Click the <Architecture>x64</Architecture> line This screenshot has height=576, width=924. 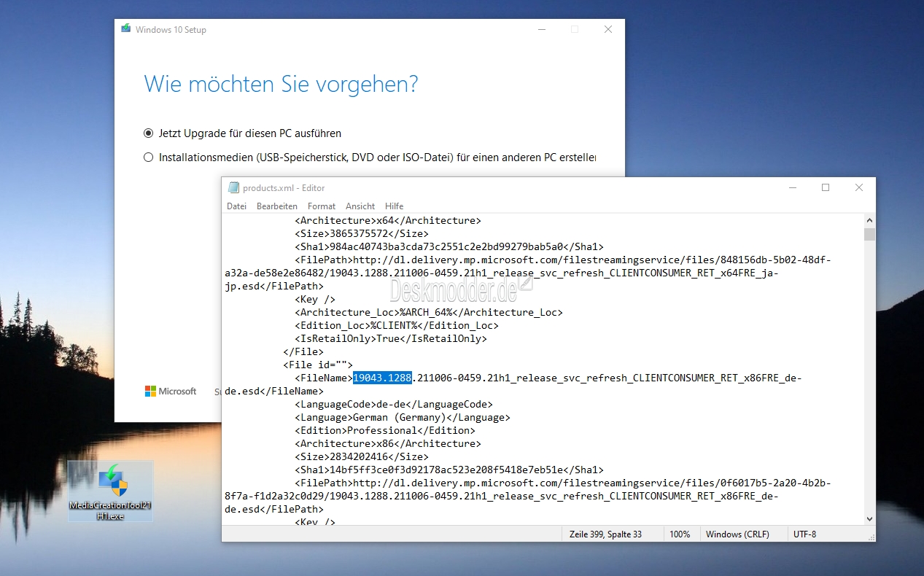pyautogui.click(x=388, y=220)
